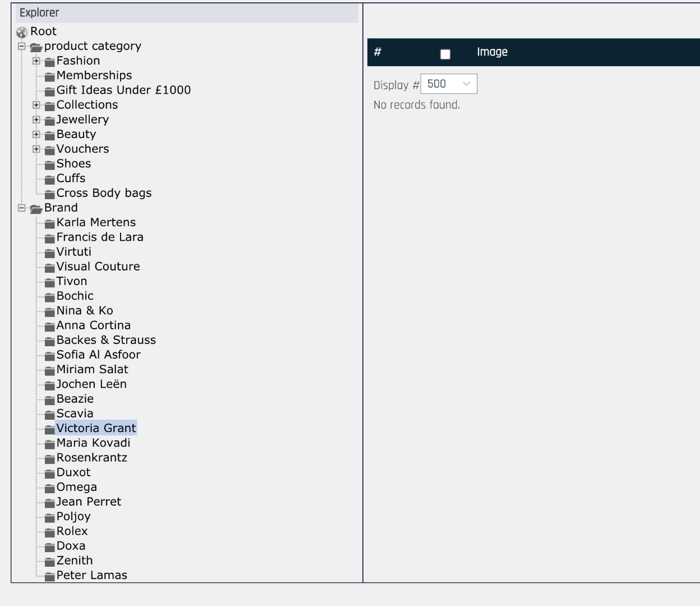Image resolution: width=700 pixels, height=606 pixels.
Task: Click the Root globe icon
Action: tap(22, 33)
